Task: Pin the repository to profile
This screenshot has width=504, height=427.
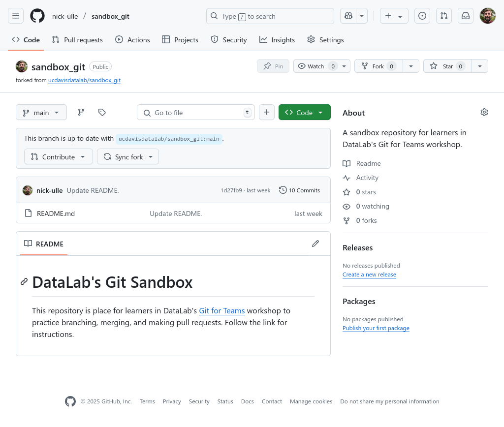Action: coord(273,66)
